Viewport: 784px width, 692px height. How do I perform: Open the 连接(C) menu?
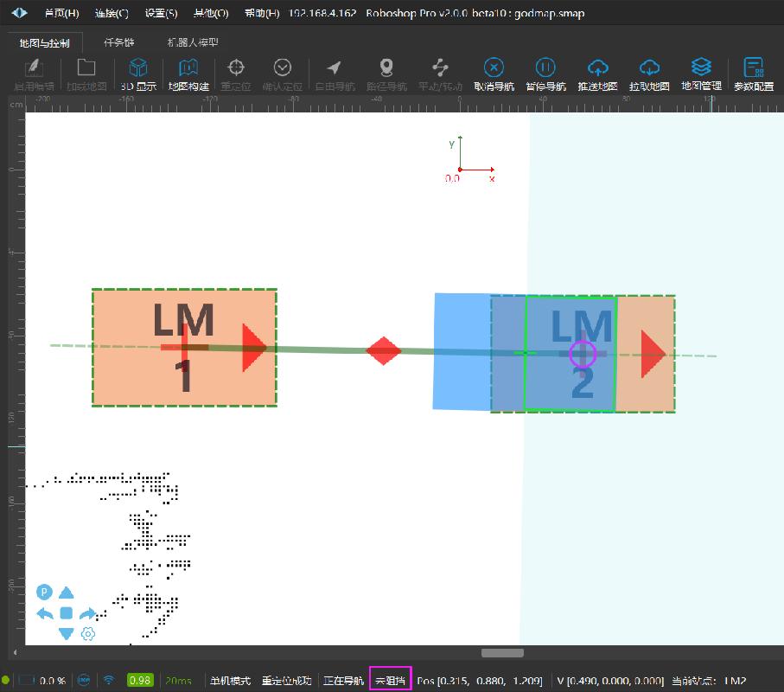[x=112, y=14]
